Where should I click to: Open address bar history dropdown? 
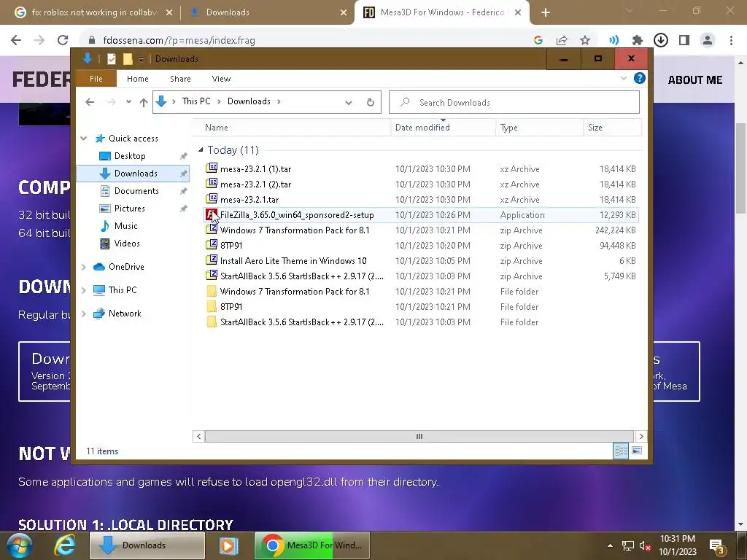pyautogui.click(x=349, y=102)
